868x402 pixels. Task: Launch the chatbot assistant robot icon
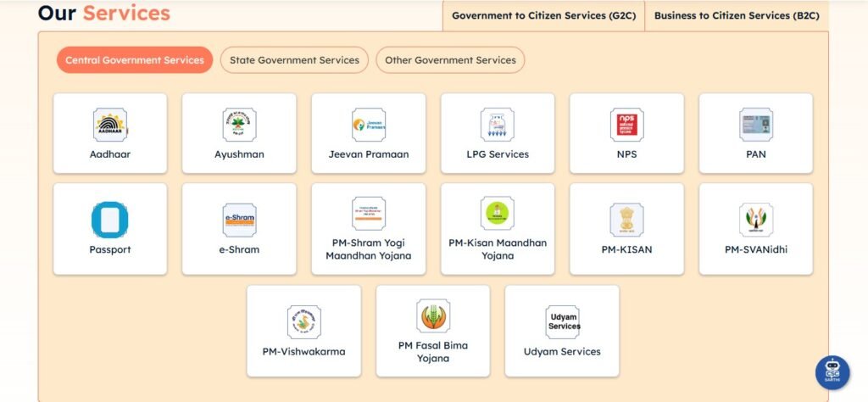[x=832, y=372]
